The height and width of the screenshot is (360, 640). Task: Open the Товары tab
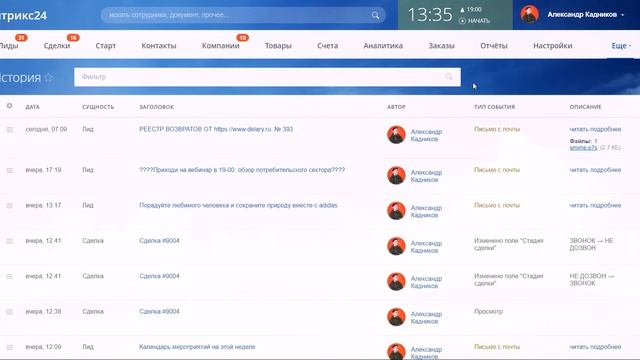click(x=278, y=46)
